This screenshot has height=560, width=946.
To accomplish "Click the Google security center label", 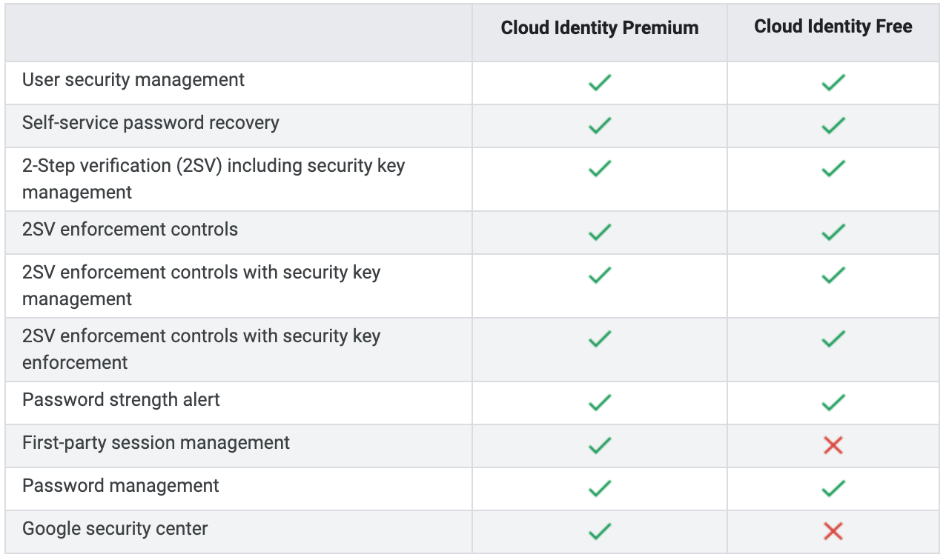I will tap(115, 529).
